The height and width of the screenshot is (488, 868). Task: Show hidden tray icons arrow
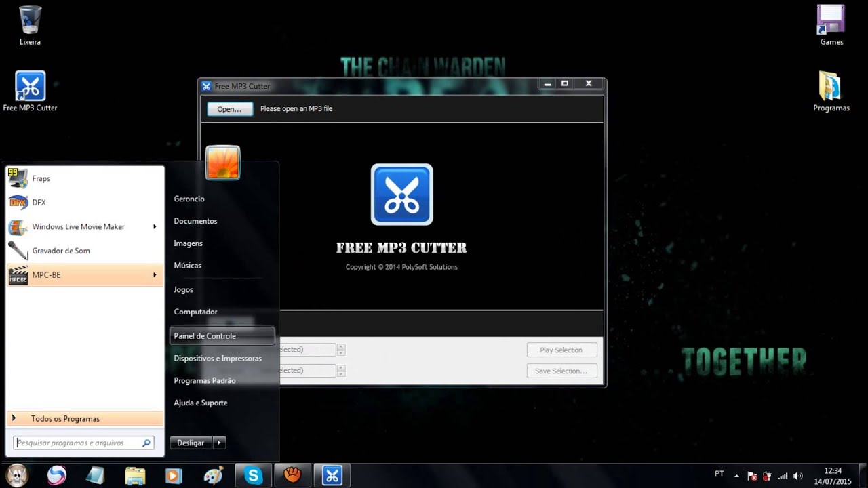pyautogui.click(x=737, y=476)
